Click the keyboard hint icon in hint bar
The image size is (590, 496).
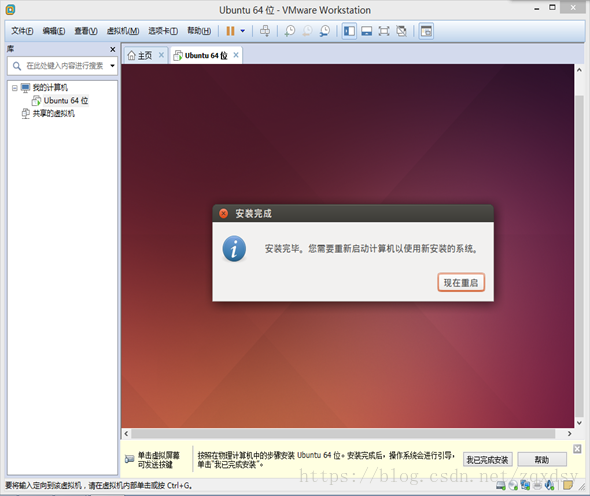point(129,459)
